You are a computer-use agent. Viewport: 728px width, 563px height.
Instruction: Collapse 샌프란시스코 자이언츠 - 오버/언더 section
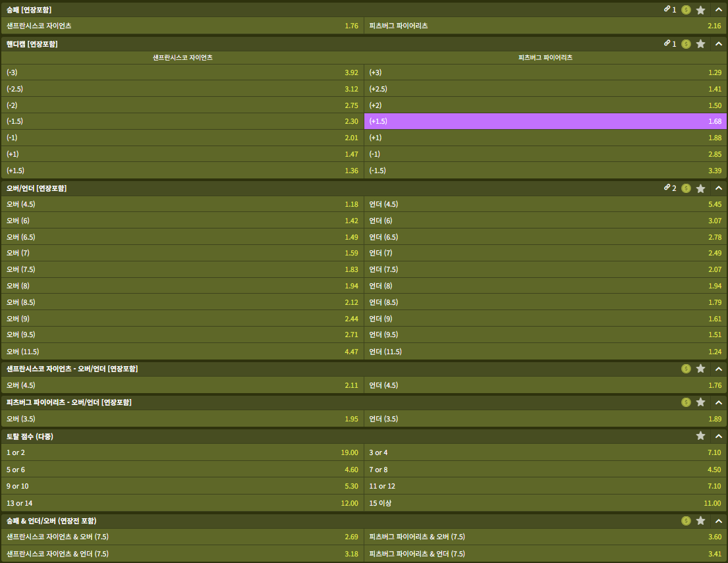pos(719,369)
